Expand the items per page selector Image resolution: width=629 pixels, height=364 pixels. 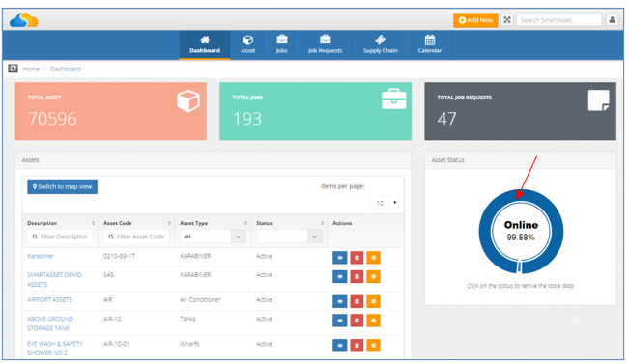point(385,203)
